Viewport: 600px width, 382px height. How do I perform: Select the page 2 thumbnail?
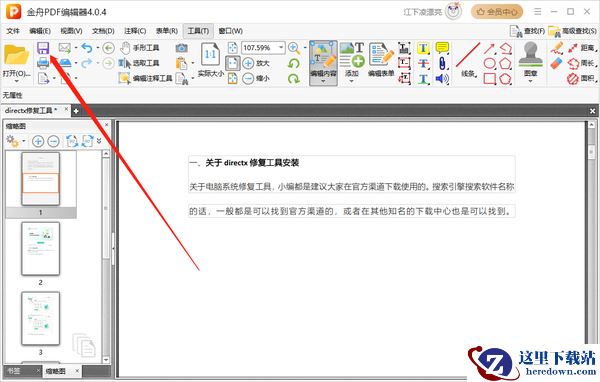click(x=41, y=249)
